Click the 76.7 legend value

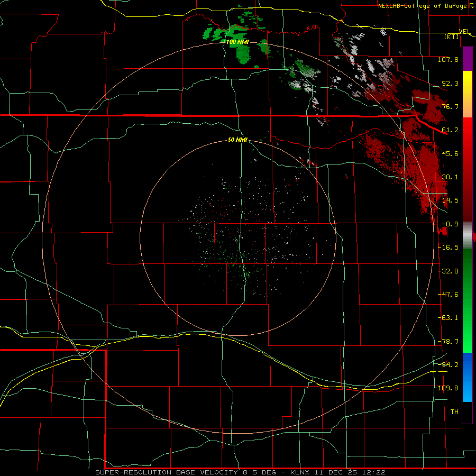[450, 106]
